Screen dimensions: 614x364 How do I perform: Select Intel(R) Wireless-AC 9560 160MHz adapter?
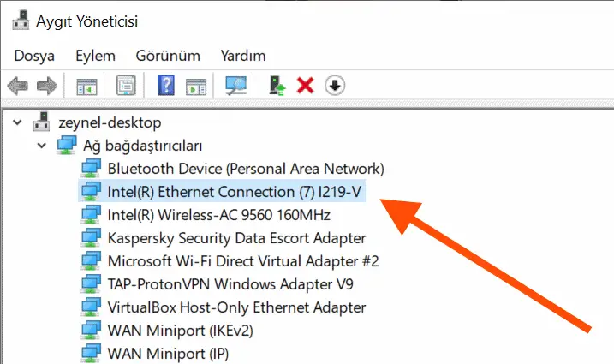point(218,215)
